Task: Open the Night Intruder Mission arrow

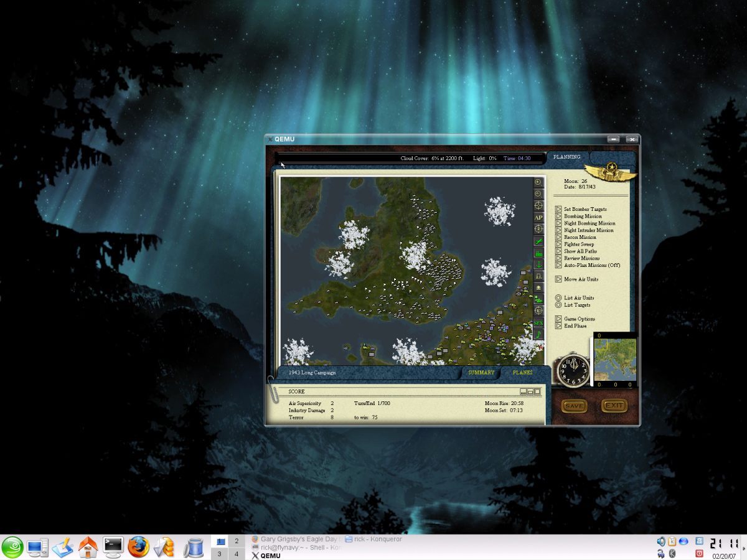Action: pos(558,230)
